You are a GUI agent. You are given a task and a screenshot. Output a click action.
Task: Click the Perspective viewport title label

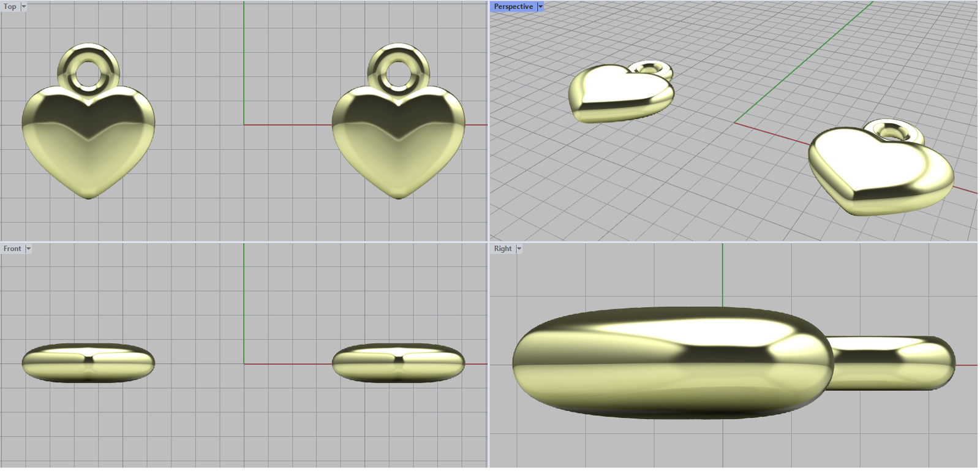513,7
